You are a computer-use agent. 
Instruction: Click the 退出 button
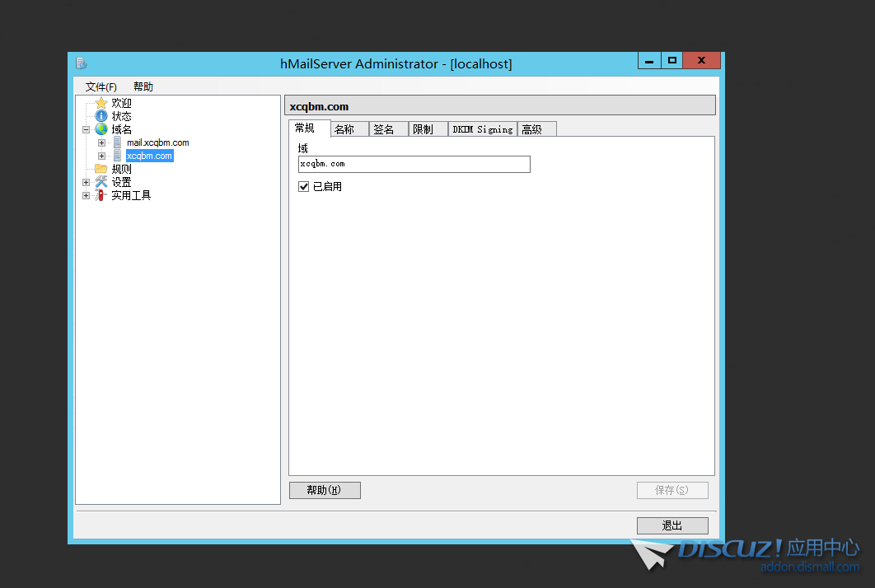click(671, 525)
